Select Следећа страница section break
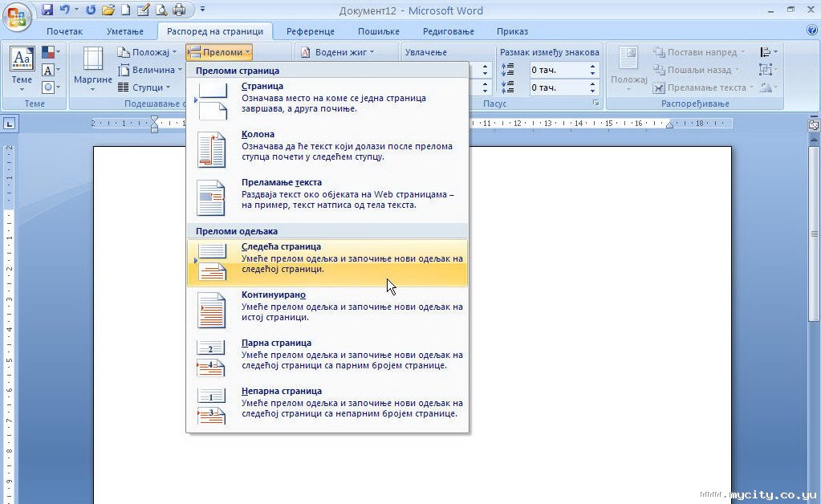This screenshot has height=504, width=821. click(x=327, y=262)
